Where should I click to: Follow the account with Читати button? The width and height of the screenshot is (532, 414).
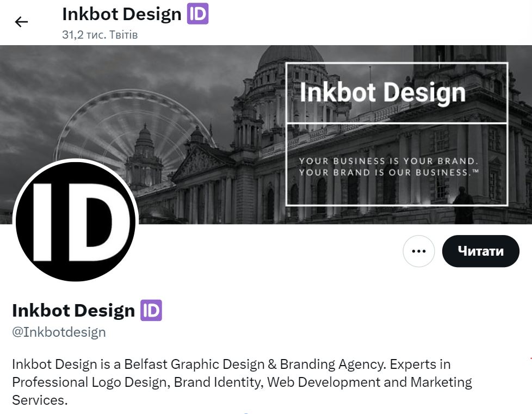(481, 251)
